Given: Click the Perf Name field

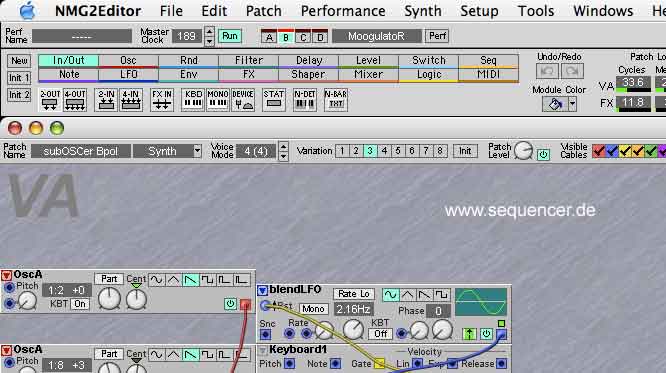Looking at the screenshot, I should coord(82,36).
